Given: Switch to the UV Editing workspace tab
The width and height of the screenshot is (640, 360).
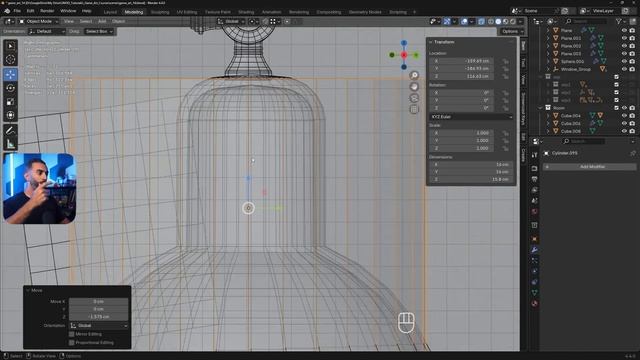Looking at the screenshot, I should (x=187, y=12).
